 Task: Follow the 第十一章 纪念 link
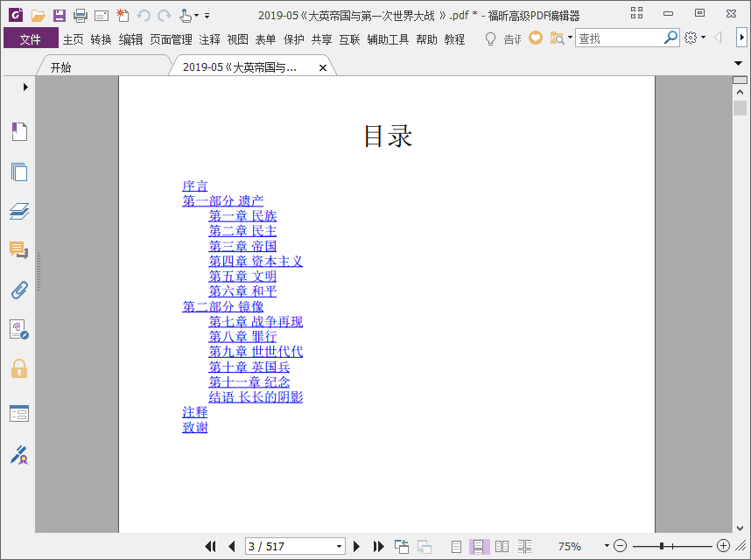pos(249,382)
